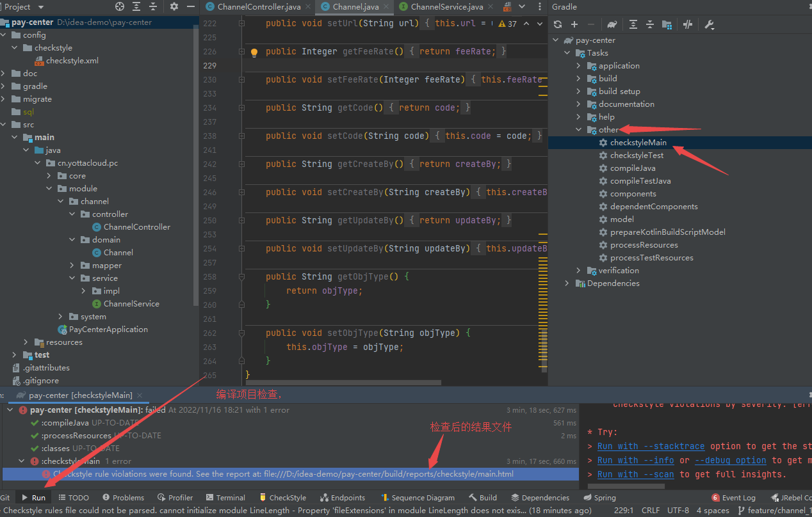Collapse all nodes in the Gradle panel
The image size is (812, 517).
650,24
